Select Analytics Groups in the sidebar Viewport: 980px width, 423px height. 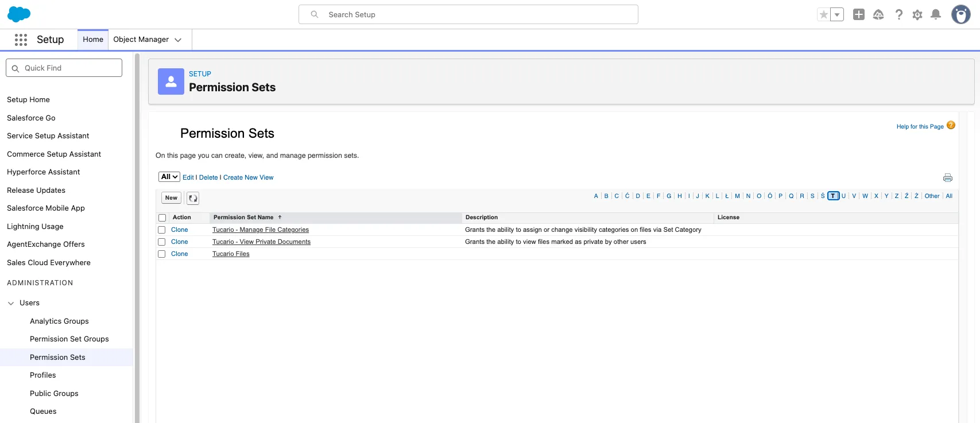pyautogui.click(x=60, y=321)
